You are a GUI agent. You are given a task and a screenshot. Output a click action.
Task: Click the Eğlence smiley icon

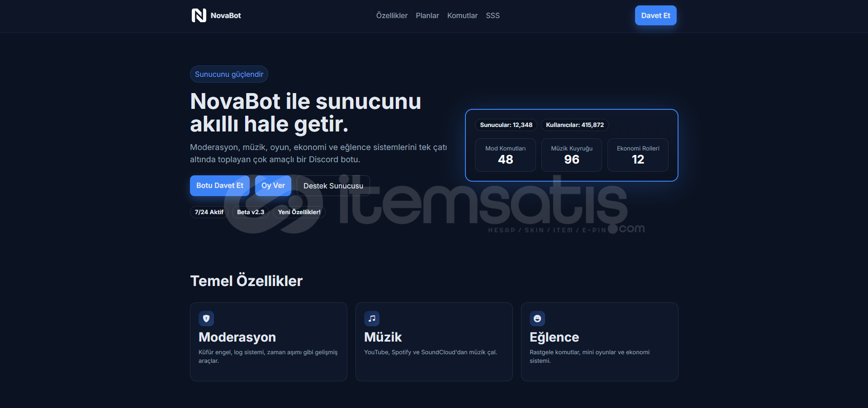537,319
